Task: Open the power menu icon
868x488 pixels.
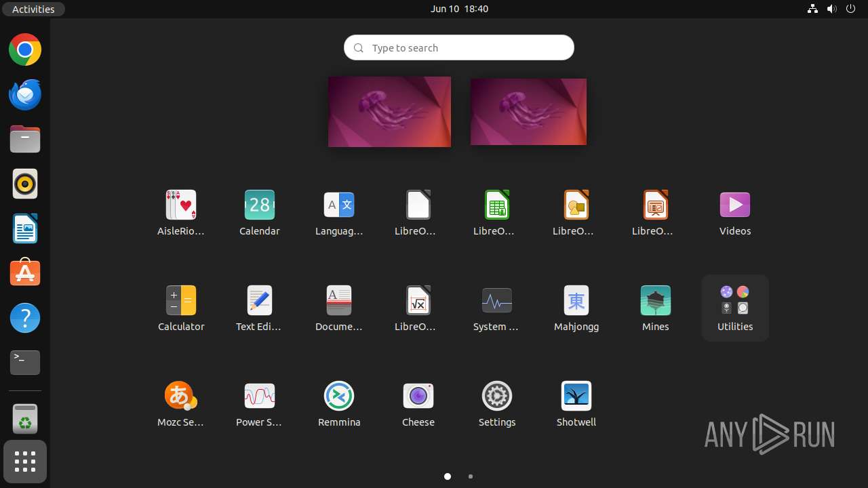Action: (x=851, y=9)
